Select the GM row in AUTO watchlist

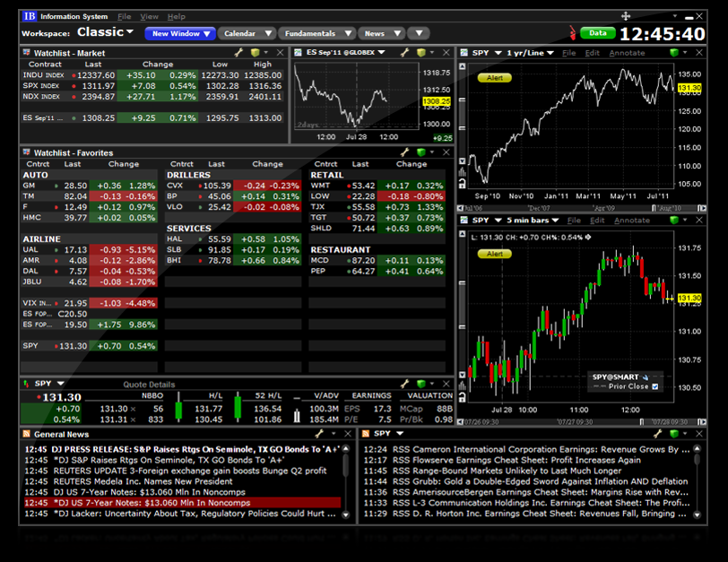pos(89,186)
